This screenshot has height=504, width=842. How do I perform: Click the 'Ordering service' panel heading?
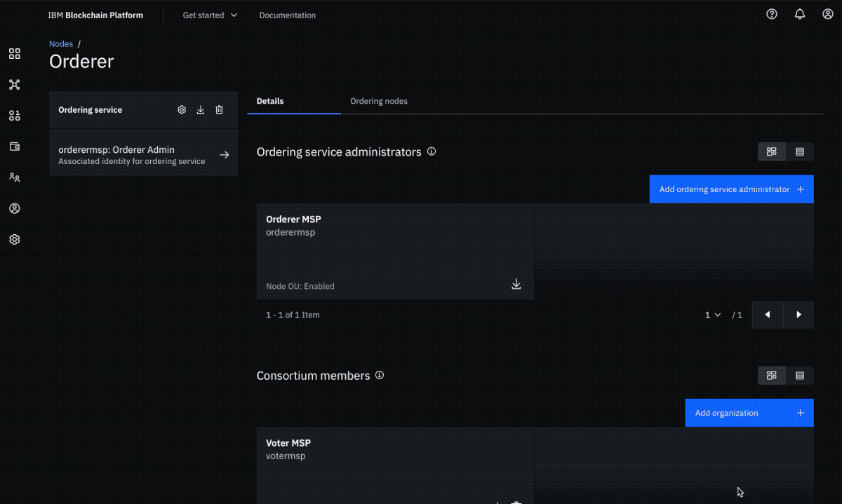click(x=90, y=110)
